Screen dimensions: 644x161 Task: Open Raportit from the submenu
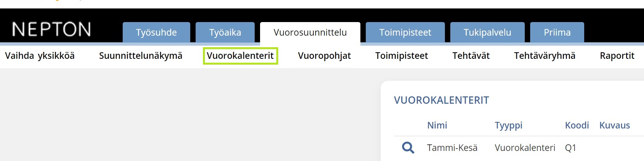tap(617, 56)
